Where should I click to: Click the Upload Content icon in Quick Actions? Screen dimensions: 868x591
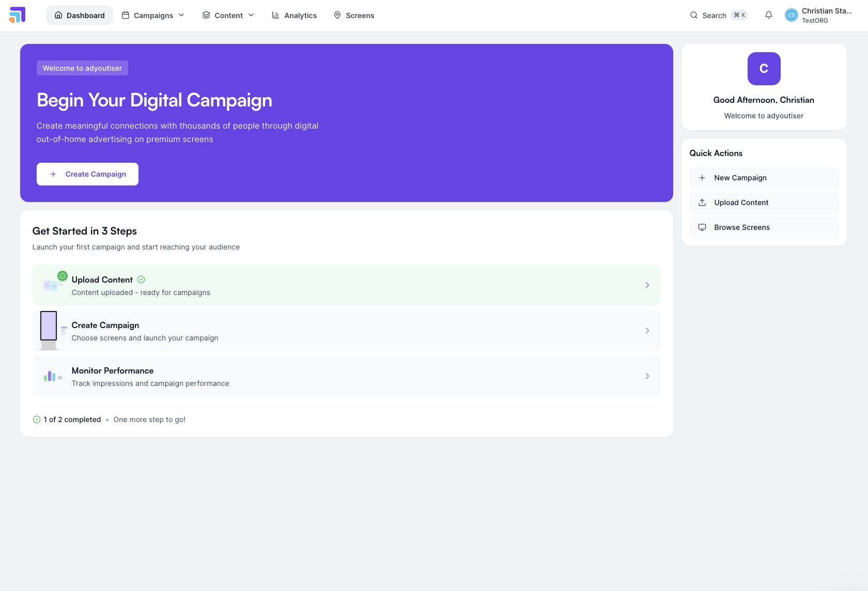point(703,203)
